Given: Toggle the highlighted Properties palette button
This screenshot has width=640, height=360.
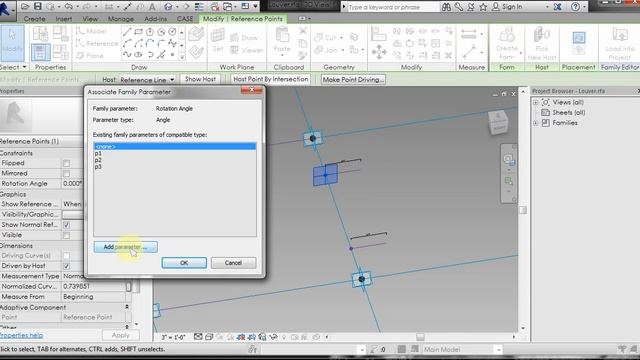Looking at the screenshot, I should coord(40,52).
